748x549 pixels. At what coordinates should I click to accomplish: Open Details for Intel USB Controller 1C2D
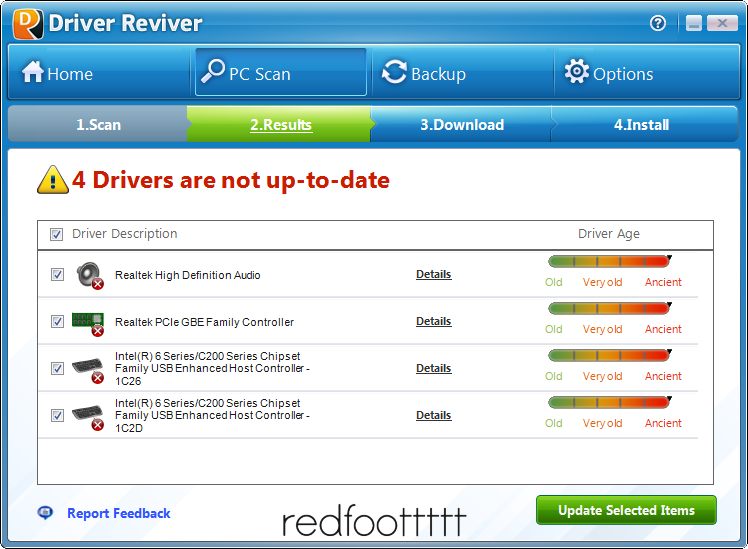tap(434, 415)
